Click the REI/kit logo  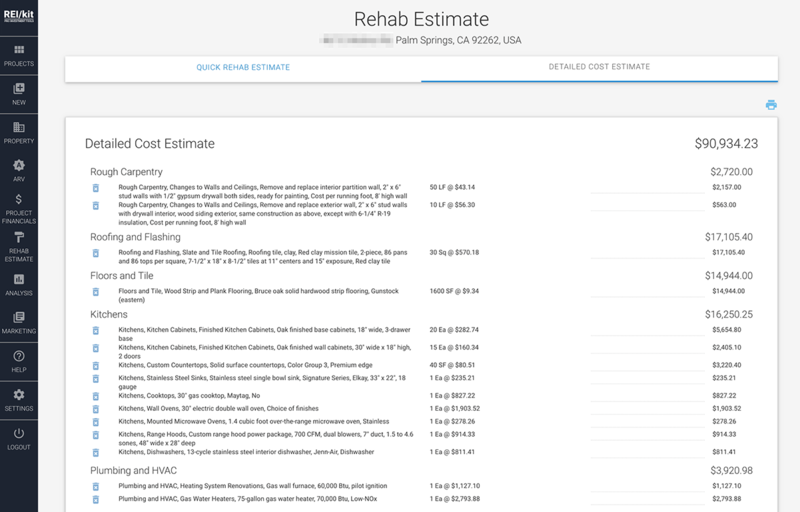[19, 17]
